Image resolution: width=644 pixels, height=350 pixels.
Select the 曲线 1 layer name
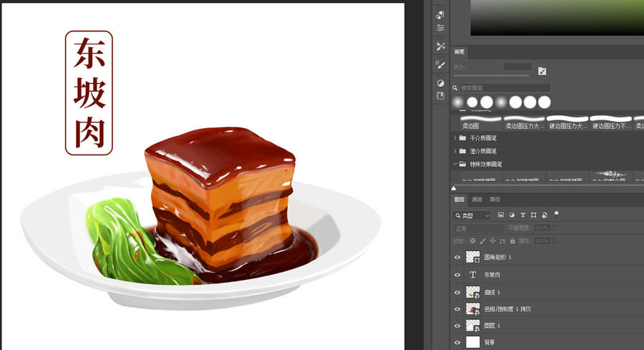pos(492,293)
